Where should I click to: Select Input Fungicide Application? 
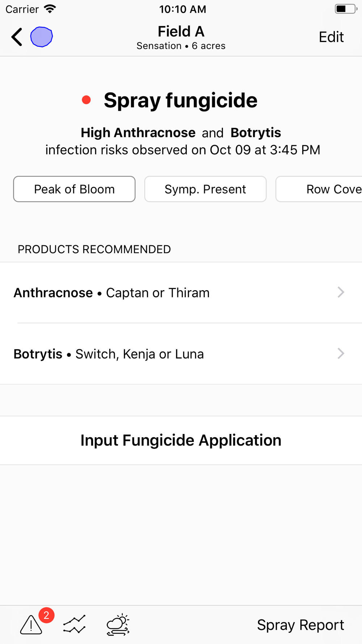[x=181, y=440]
